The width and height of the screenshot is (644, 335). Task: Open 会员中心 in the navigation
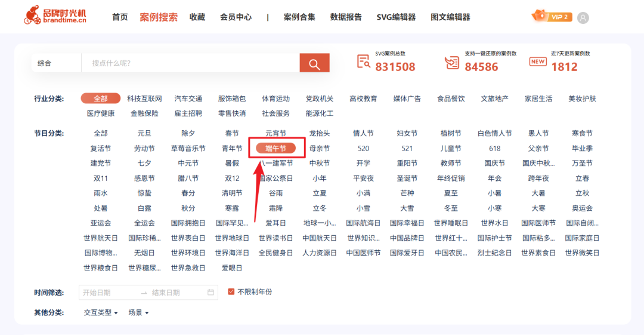(x=236, y=17)
